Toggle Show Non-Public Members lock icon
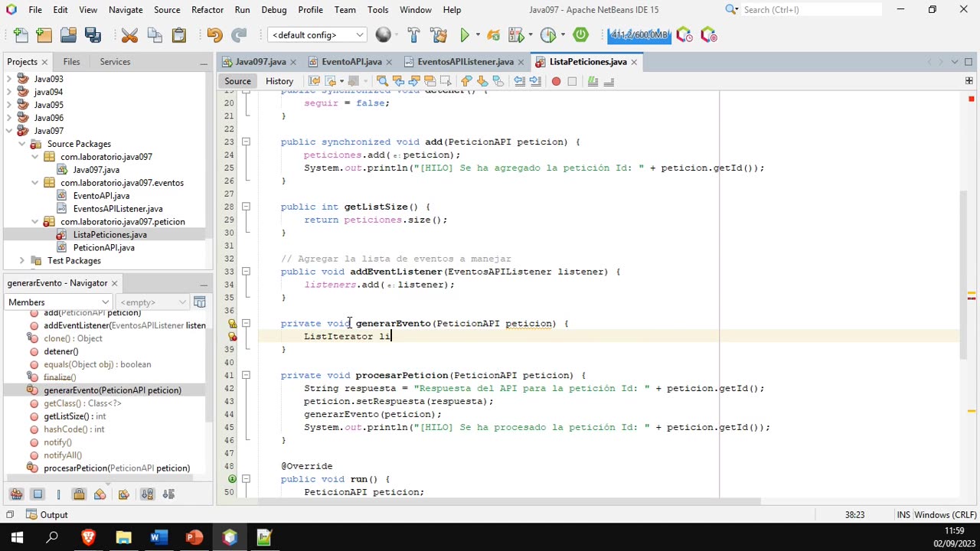The height and width of the screenshot is (551, 980). click(x=79, y=494)
